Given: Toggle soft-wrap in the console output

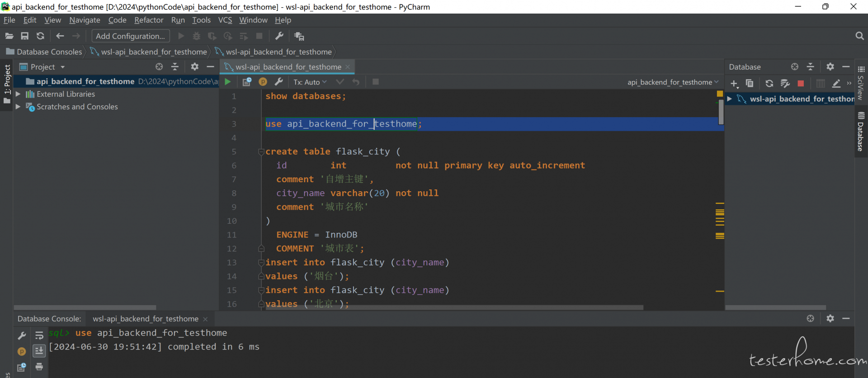Looking at the screenshot, I should 39,335.
